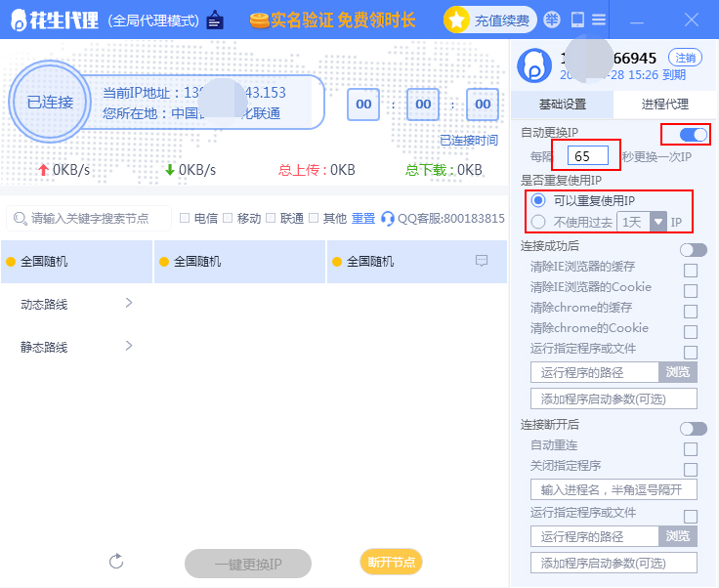719x588 pixels.
Task: Switch to the 进程代理 tab
Action: pyautogui.click(x=664, y=105)
